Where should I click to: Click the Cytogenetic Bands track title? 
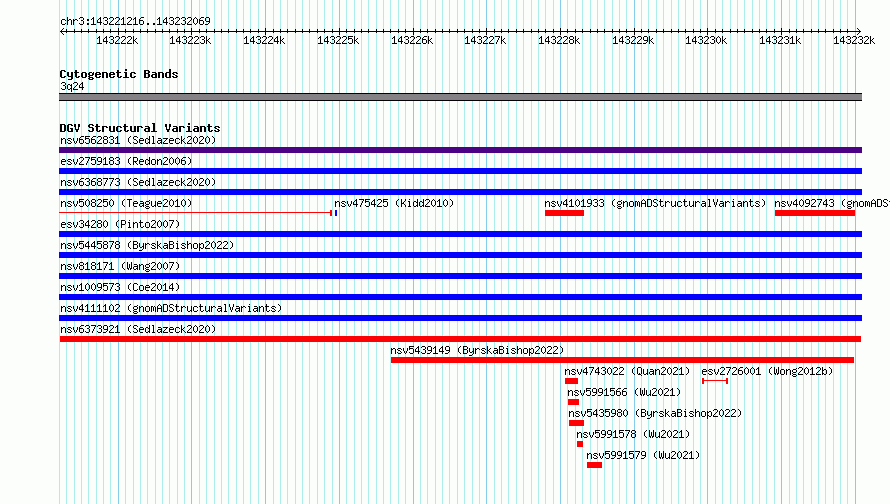[x=119, y=74]
